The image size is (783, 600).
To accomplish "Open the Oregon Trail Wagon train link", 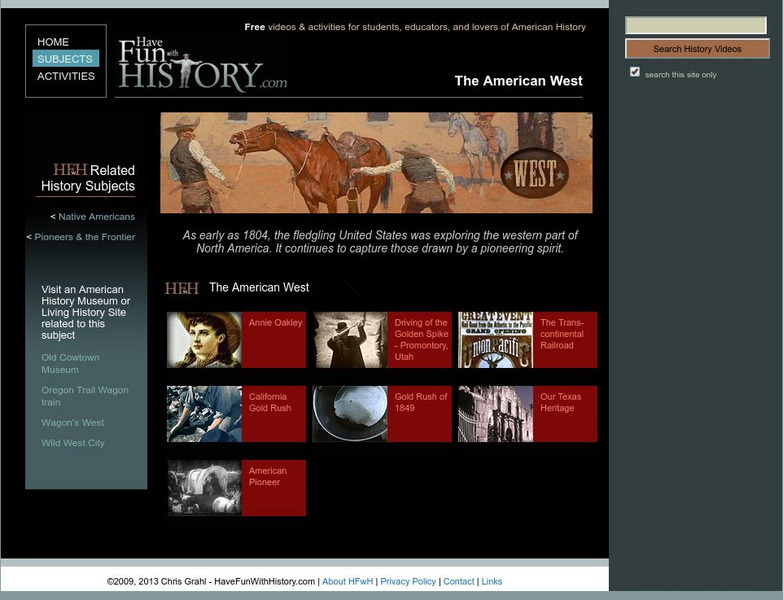I will point(85,396).
